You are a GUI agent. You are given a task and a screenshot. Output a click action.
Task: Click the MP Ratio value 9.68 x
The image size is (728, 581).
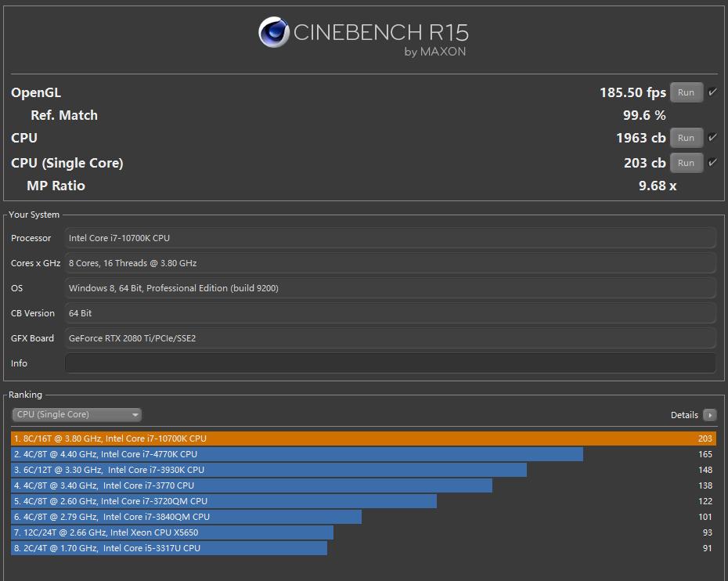pos(658,186)
